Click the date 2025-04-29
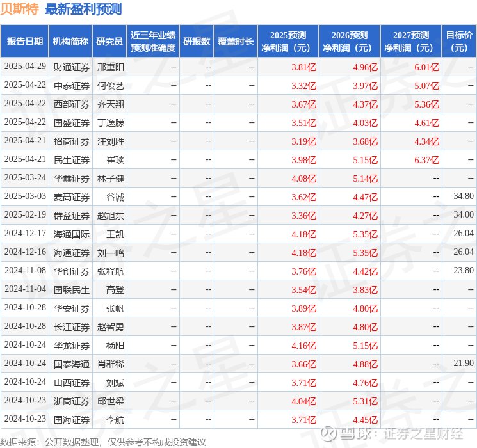 (25, 67)
